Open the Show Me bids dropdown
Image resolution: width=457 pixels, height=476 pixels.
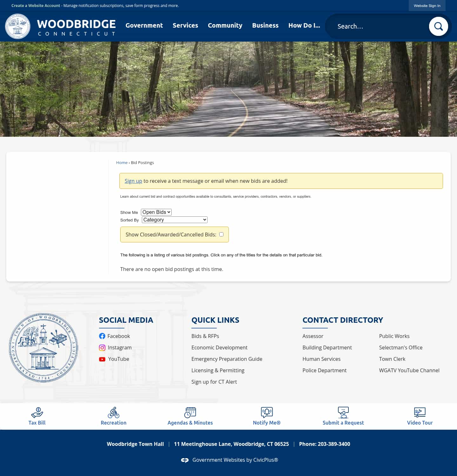click(x=156, y=212)
